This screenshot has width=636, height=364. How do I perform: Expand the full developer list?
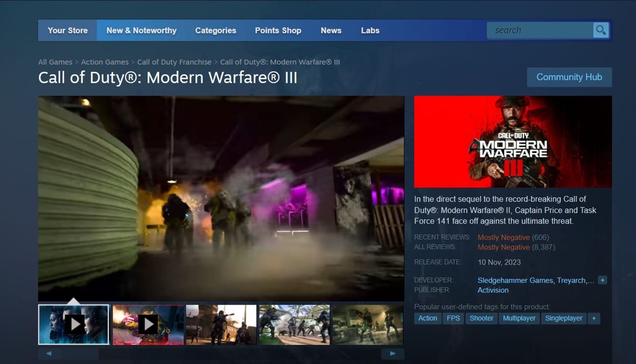click(x=602, y=280)
